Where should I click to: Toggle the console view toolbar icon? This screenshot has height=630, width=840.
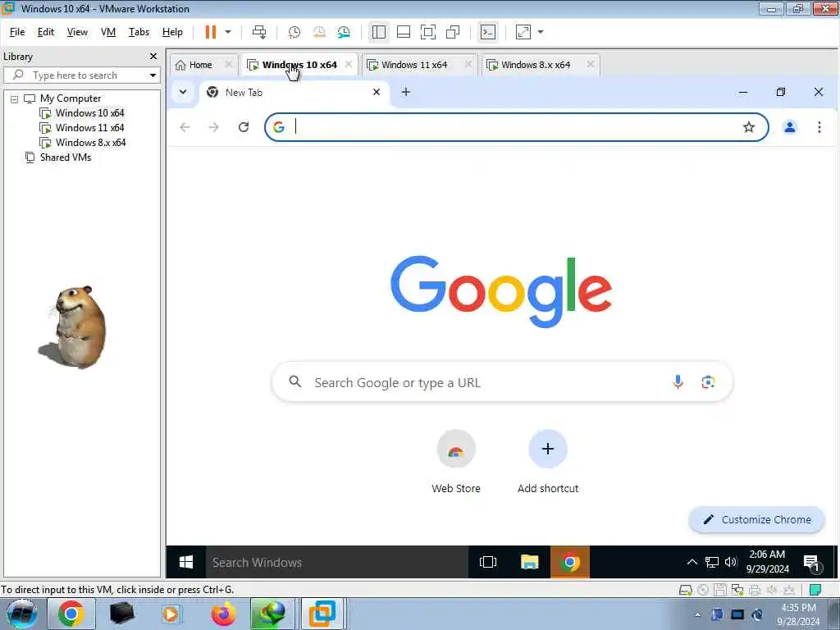click(x=488, y=32)
